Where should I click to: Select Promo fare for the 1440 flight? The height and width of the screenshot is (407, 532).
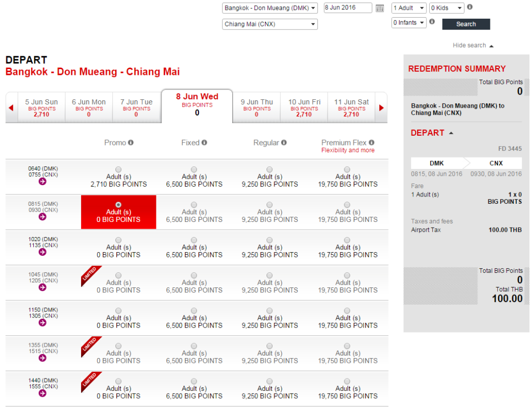point(118,381)
